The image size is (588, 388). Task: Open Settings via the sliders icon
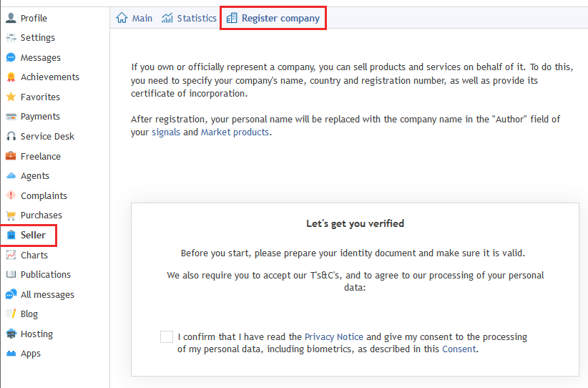[11, 37]
